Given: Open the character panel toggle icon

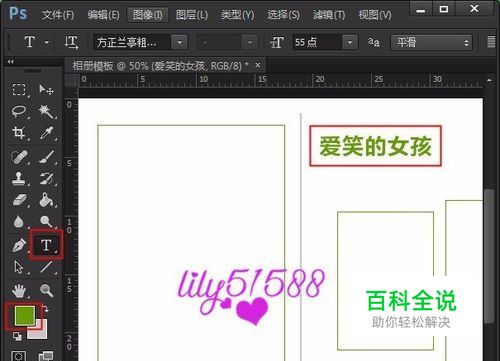Looking at the screenshot, I should click(x=491, y=42).
